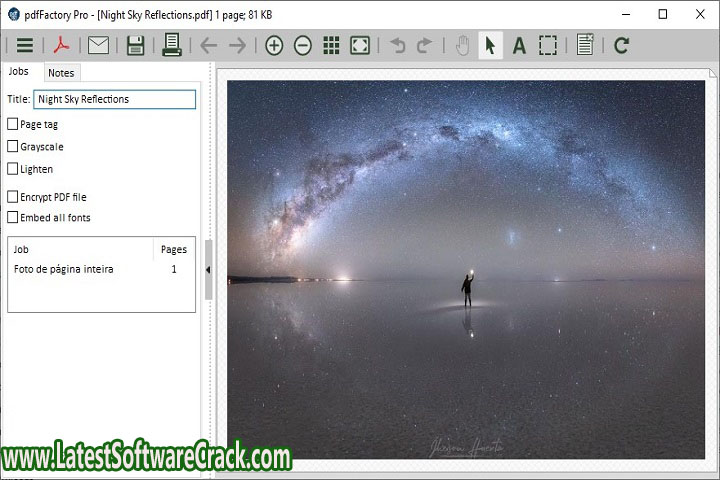Screen dimensions: 720x480
Task: Select the Foto de página inteira job
Action: click(x=64, y=269)
